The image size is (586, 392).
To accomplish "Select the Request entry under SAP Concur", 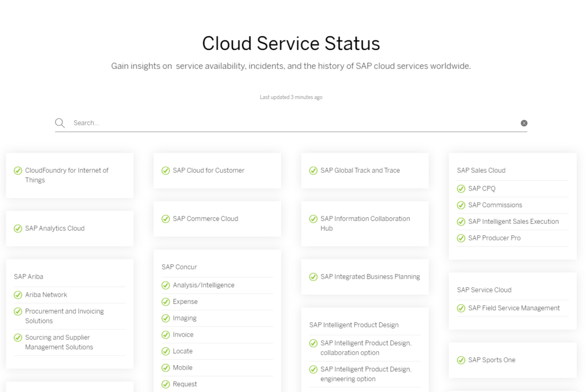I will 185,384.
